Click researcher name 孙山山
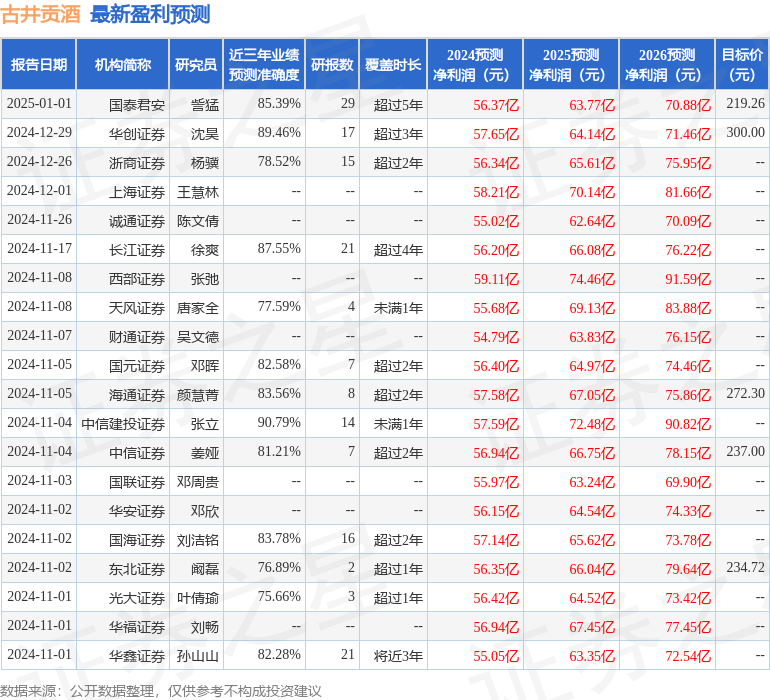 point(198,656)
